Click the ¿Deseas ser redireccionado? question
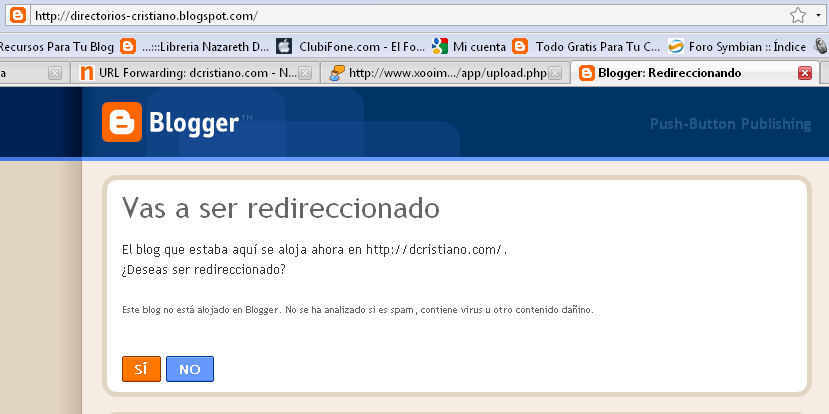Image resolution: width=829 pixels, height=414 pixels. click(x=204, y=269)
